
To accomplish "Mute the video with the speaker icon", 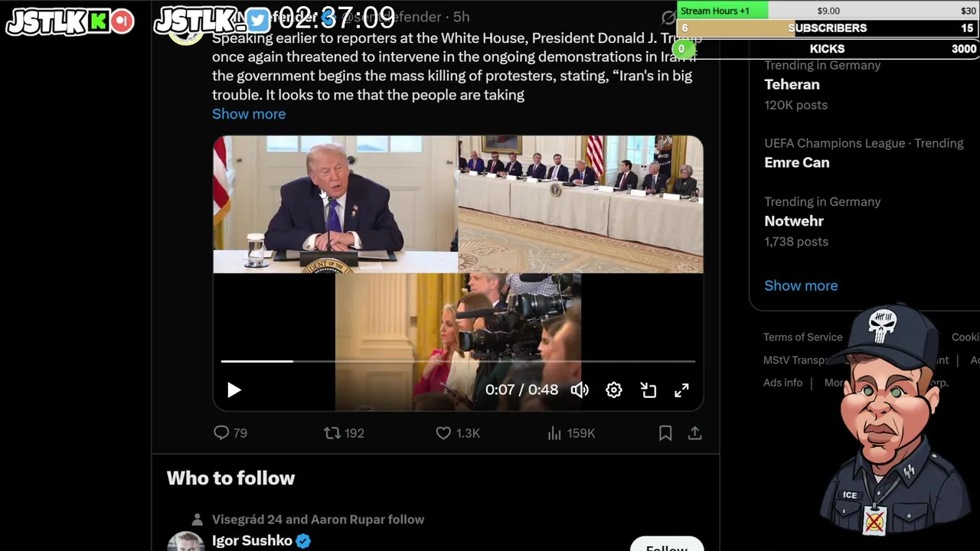I will [580, 390].
